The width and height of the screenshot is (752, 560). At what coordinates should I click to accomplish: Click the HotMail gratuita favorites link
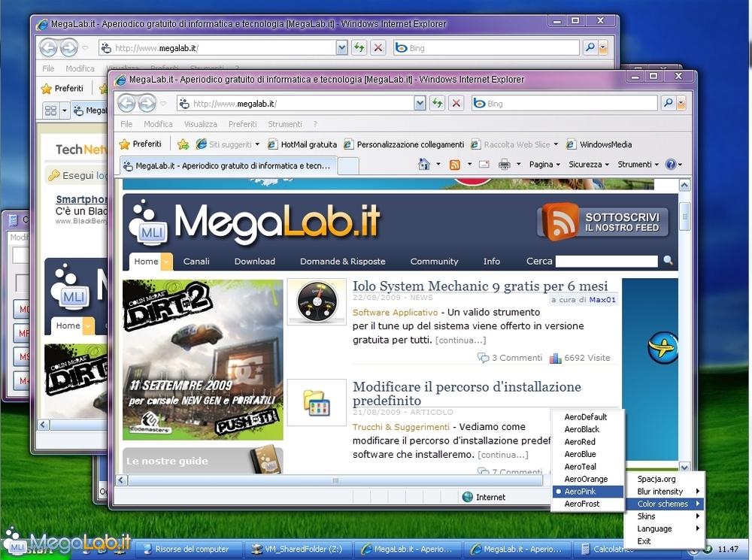point(308,144)
